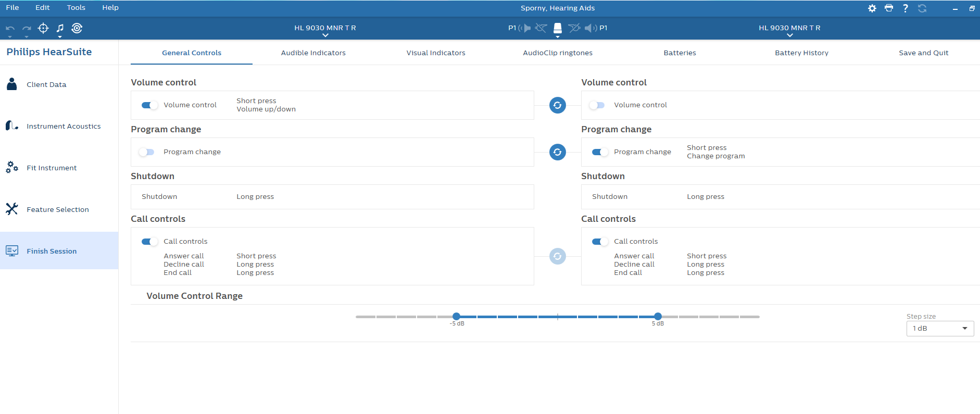Click the undo arrow in the toolbar
This screenshot has height=414, width=980.
(x=10, y=28)
